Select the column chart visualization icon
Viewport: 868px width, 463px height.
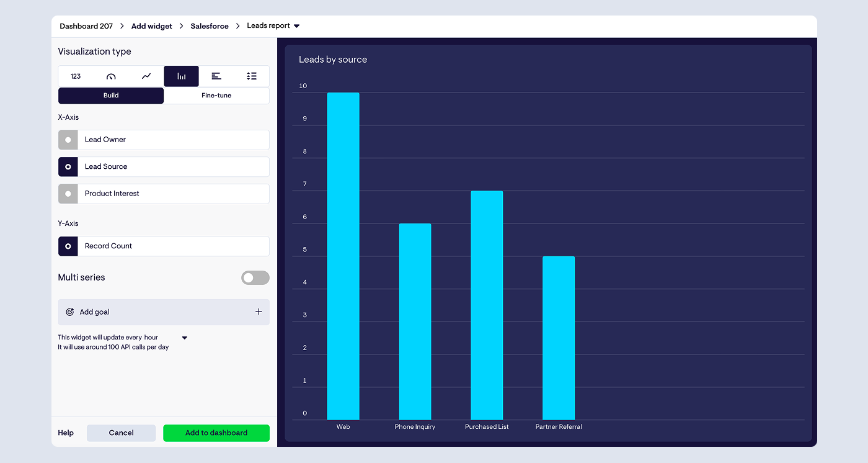pos(181,76)
